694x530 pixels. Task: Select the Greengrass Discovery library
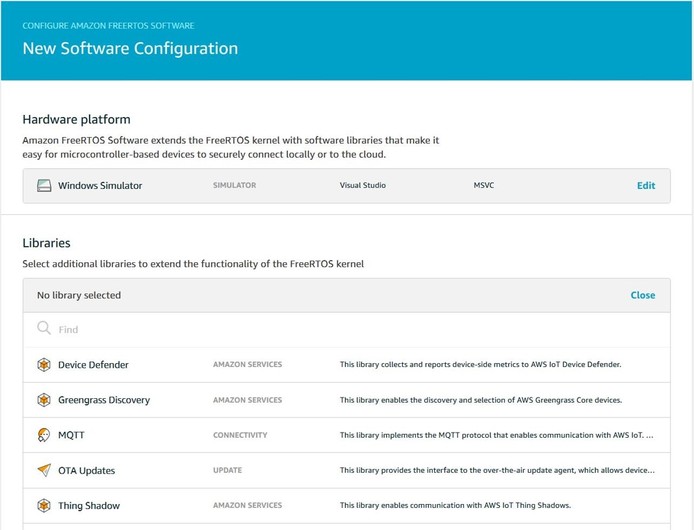click(347, 400)
